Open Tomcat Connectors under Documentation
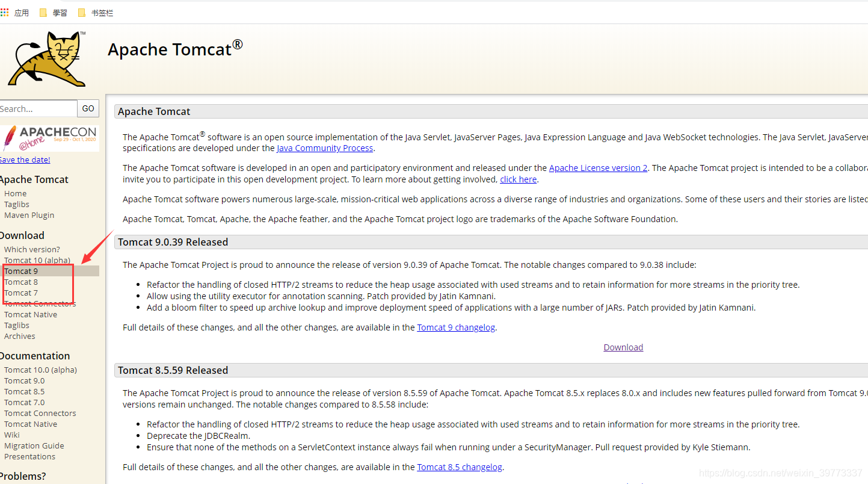Screen dimensions: 868x484 click(x=40, y=413)
